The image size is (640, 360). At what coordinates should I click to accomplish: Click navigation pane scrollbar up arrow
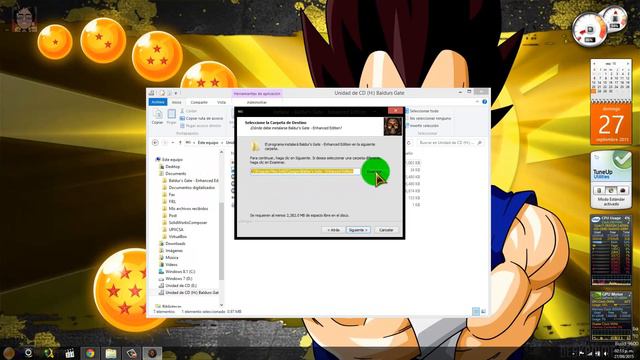(222, 152)
